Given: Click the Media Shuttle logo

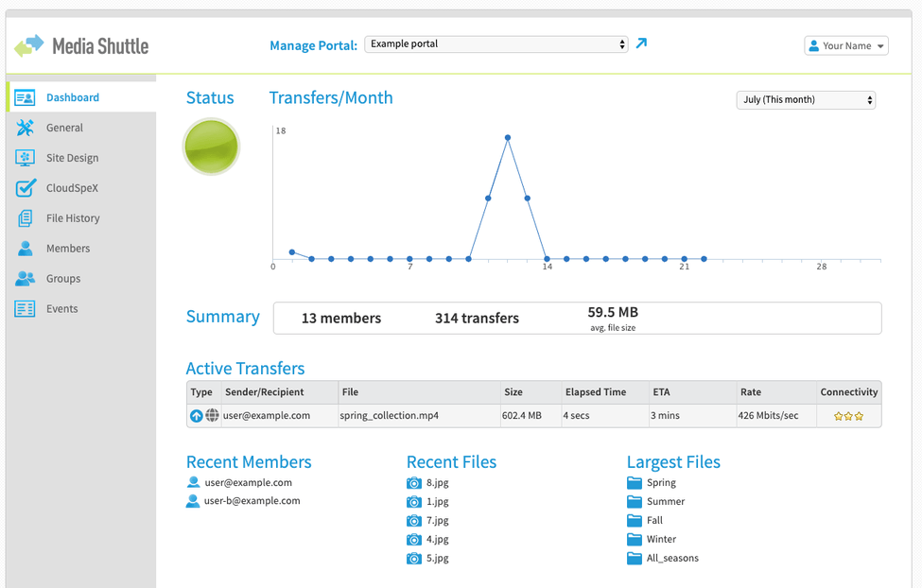Looking at the screenshot, I should coord(80,44).
